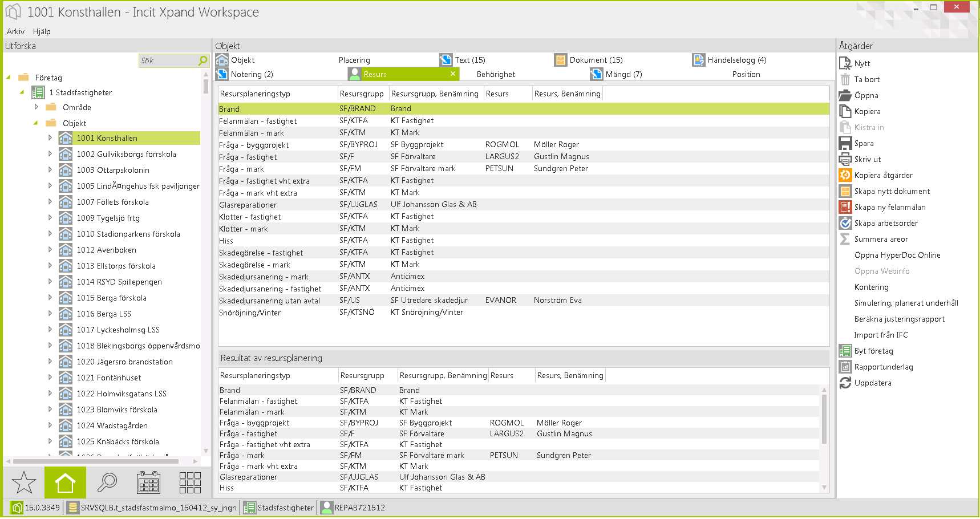Screen dimensions: 980x519
Task: Click the Skapa nytt dokument icon
Action: (x=845, y=191)
